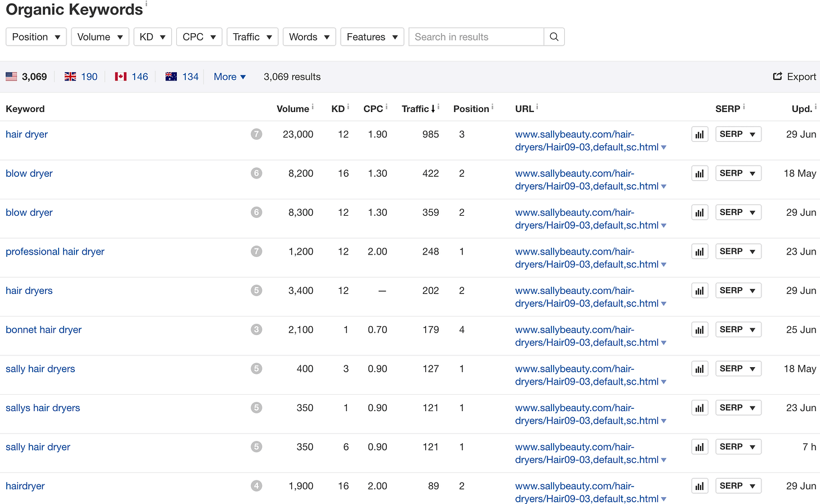Click the Upd. column header

[802, 109]
